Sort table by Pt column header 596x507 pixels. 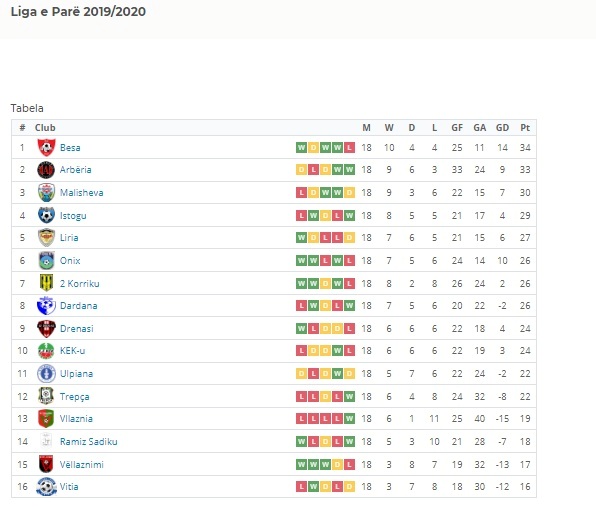tap(525, 128)
